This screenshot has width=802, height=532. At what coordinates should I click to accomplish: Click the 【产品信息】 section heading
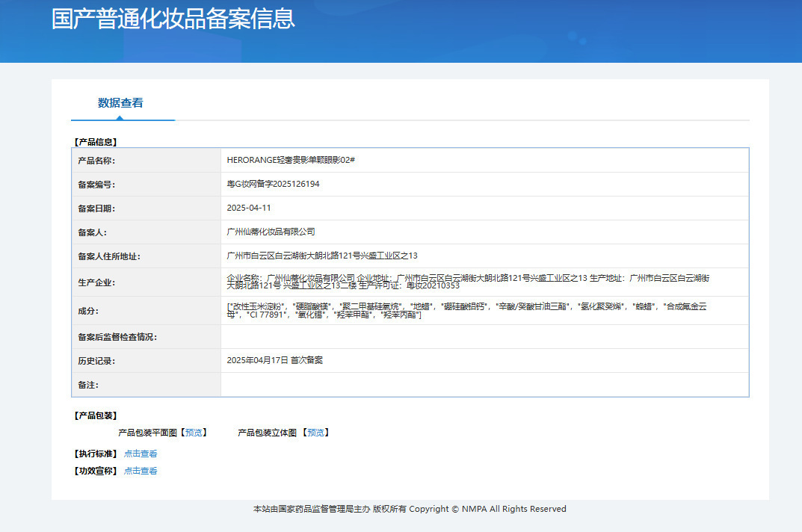96,142
